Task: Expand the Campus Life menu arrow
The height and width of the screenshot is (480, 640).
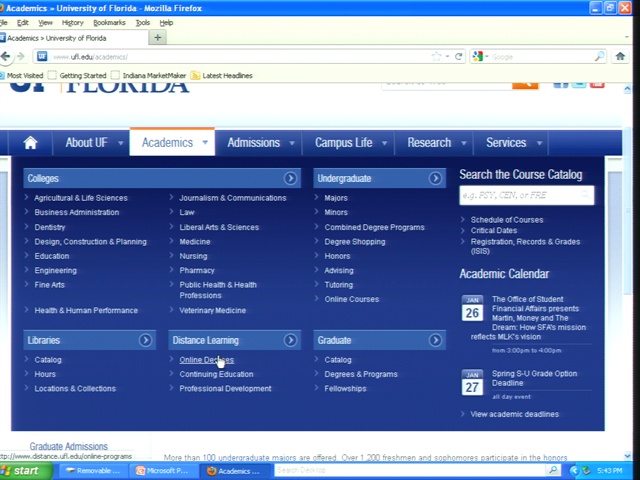Action: (384, 143)
